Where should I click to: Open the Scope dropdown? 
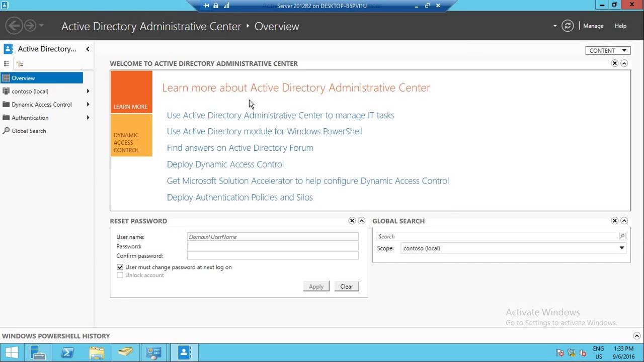tap(513, 248)
